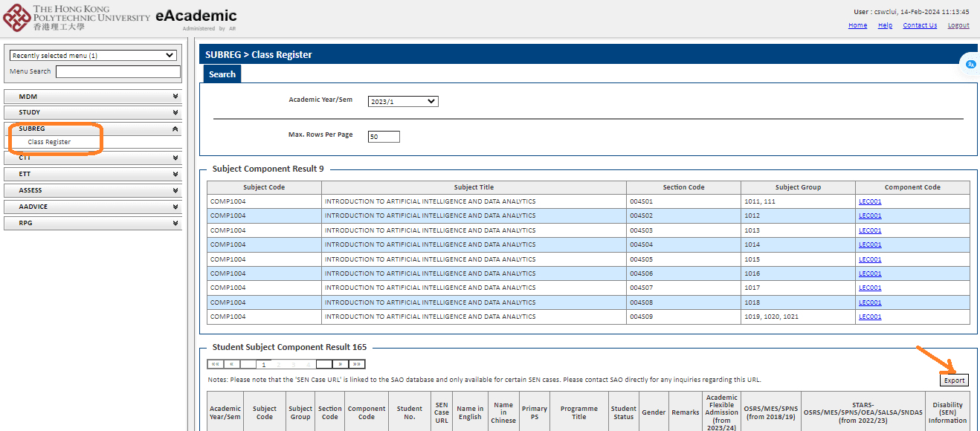Open LEC001 for section 004S04
Image resolution: width=980 pixels, height=431 pixels.
click(870, 244)
